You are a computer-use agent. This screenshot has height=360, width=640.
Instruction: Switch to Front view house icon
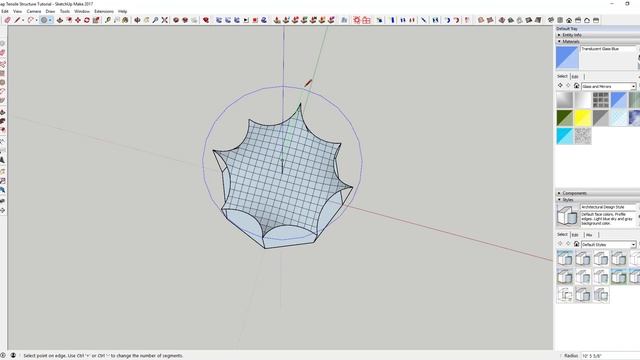pyautogui.click(x=569, y=20)
